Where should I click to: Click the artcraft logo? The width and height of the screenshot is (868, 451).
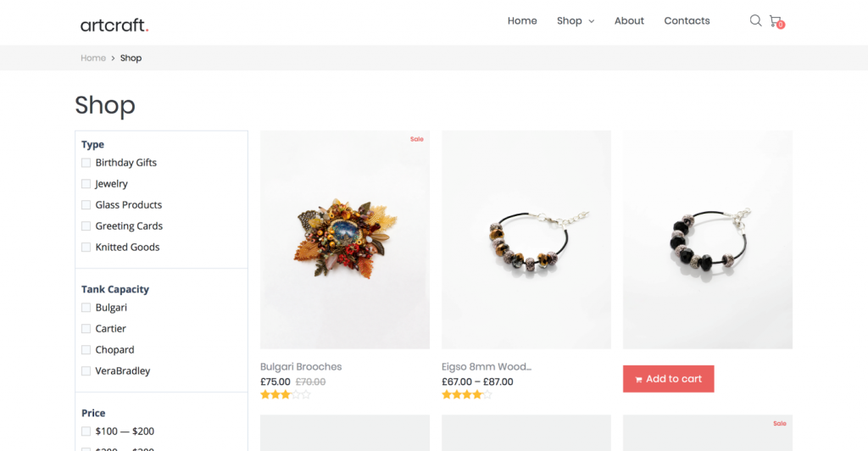pos(114,25)
